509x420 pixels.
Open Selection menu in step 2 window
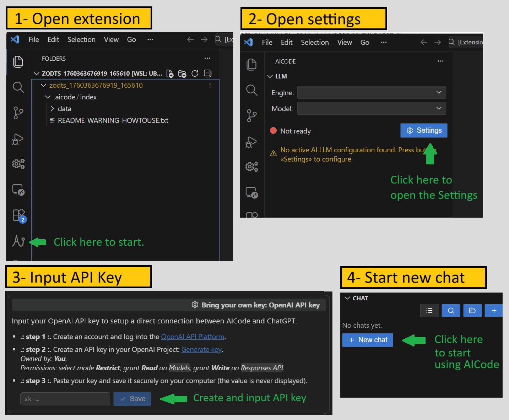[315, 42]
